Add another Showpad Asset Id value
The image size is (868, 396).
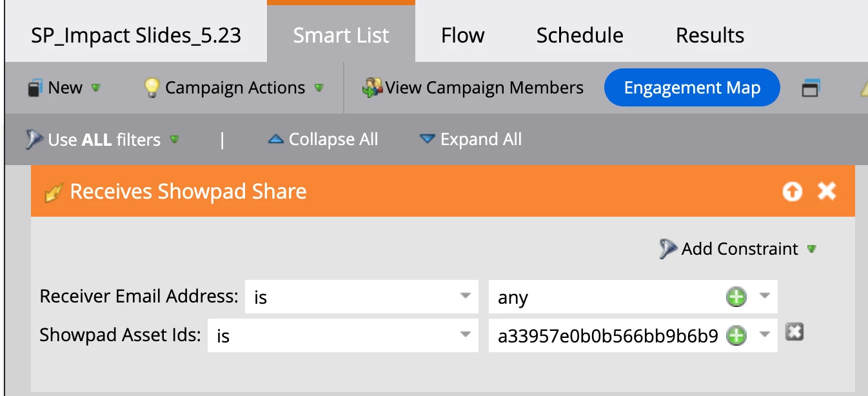coord(736,336)
